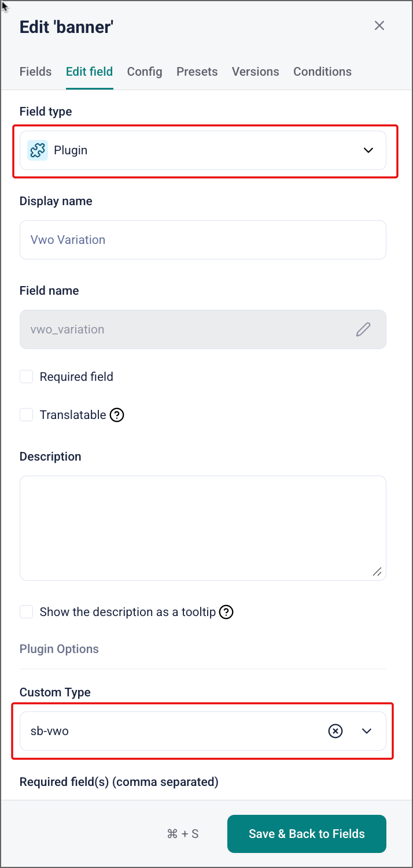Expand the Custom Type dropdown arrow
The height and width of the screenshot is (868, 413).
[367, 731]
